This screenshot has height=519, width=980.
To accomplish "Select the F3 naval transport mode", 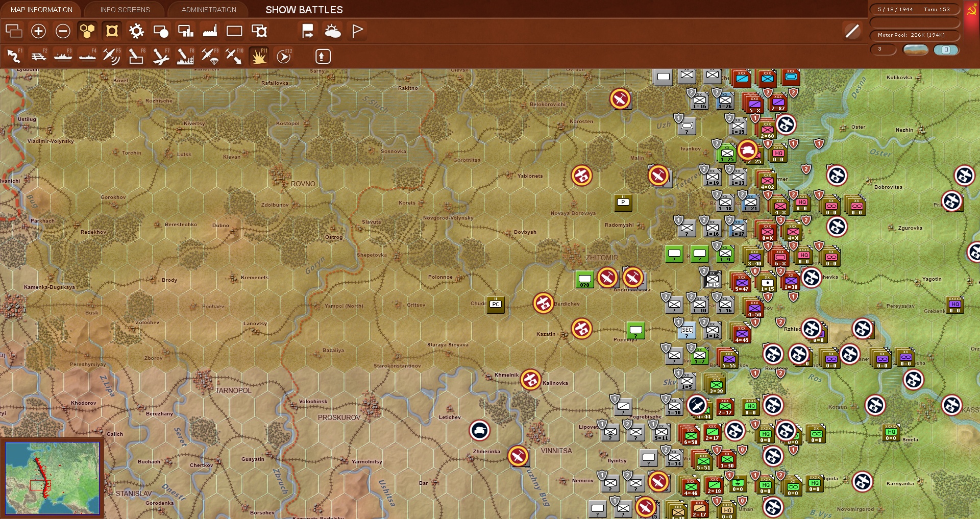I will (x=63, y=56).
